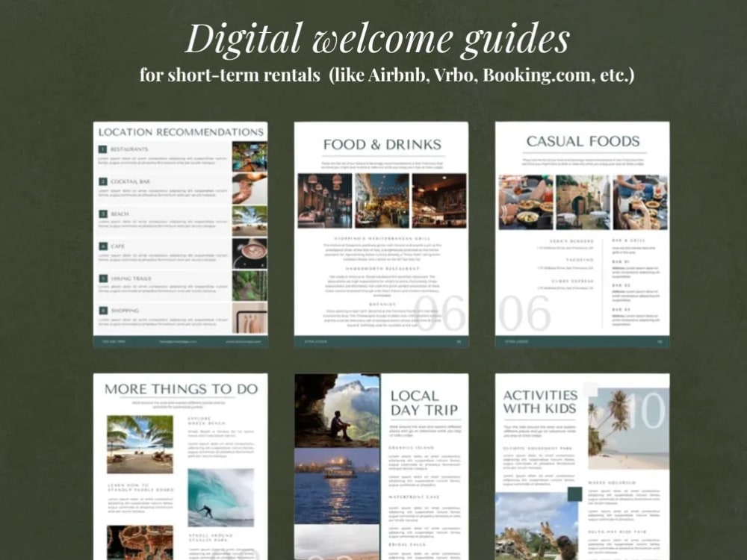
Task: Open the palm beach photo in More Things To Do
Action: (140, 444)
